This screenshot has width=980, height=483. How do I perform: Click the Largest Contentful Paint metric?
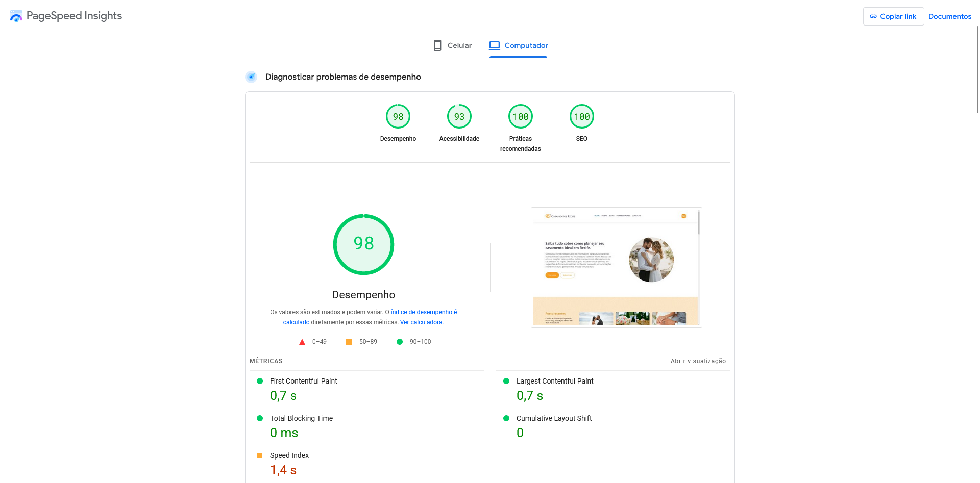click(554, 381)
